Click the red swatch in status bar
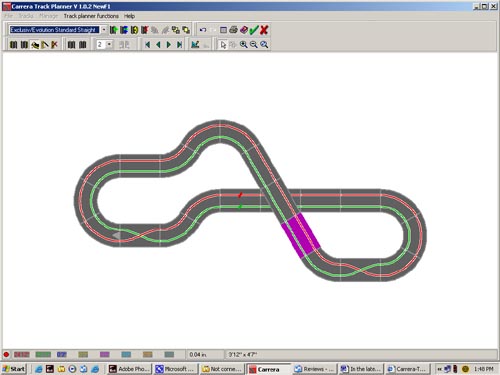This screenshot has width=500, height=375. pos(22,354)
